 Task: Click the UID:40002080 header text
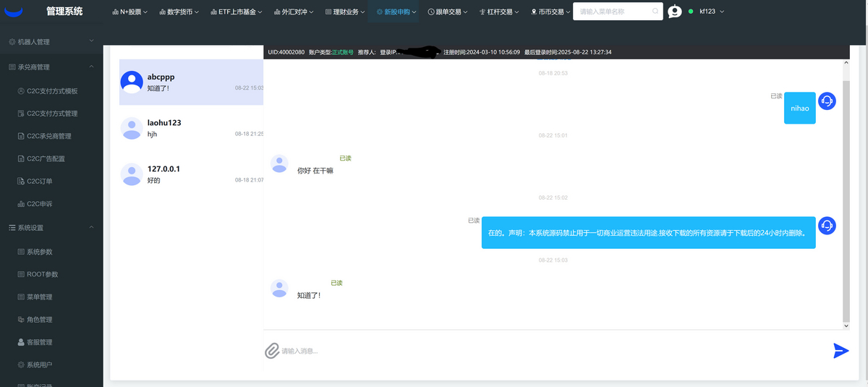pos(286,52)
